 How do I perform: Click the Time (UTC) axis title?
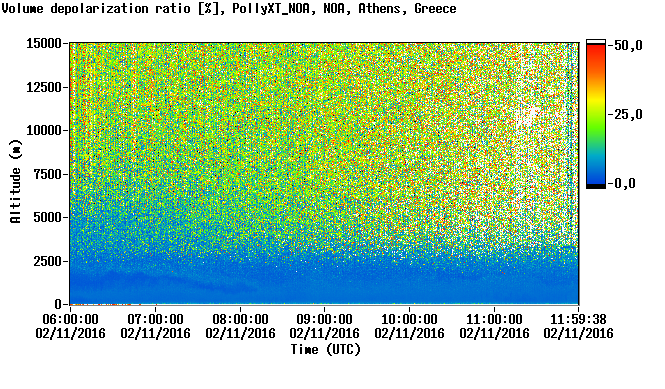click(x=325, y=349)
